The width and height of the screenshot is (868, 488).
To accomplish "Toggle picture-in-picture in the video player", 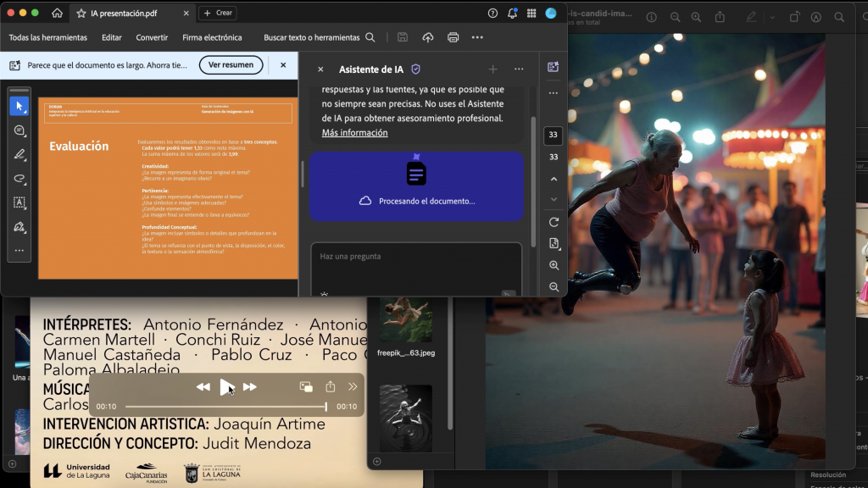I will (x=306, y=386).
